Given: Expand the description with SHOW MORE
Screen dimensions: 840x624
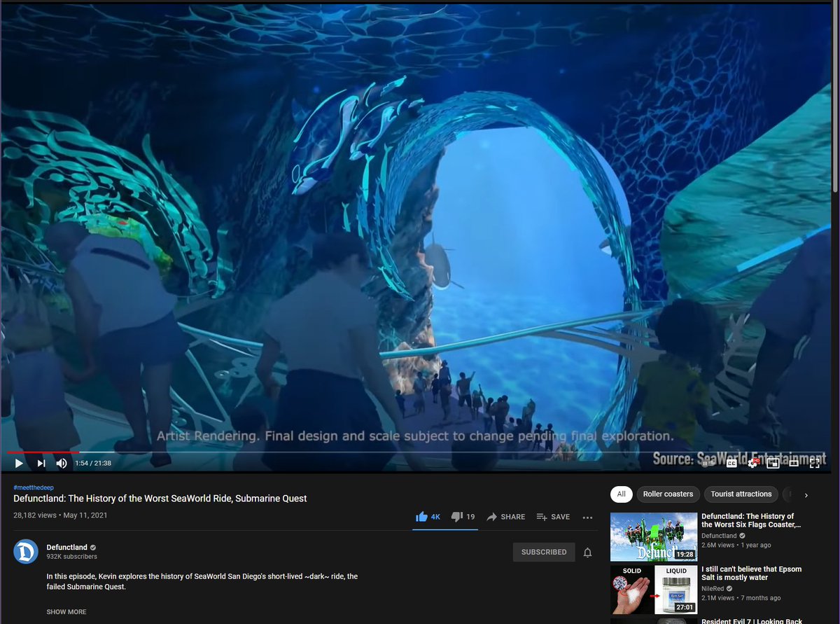Looking at the screenshot, I should click(x=66, y=611).
